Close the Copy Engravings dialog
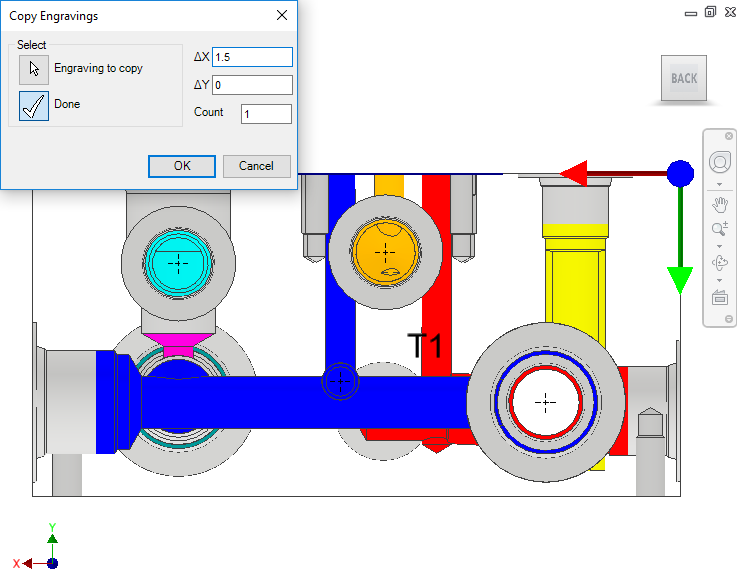Viewport: 737px width, 579px height. click(x=282, y=16)
